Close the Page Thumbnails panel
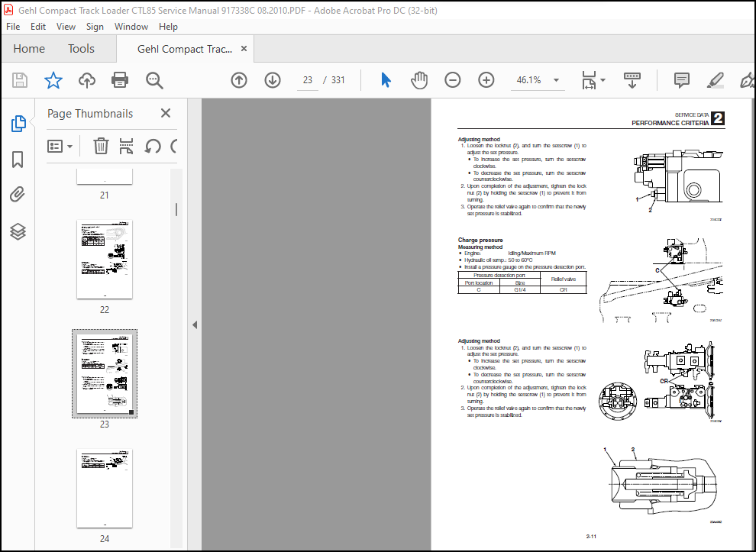The height and width of the screenshot is (552, 756). click(166, 113)
